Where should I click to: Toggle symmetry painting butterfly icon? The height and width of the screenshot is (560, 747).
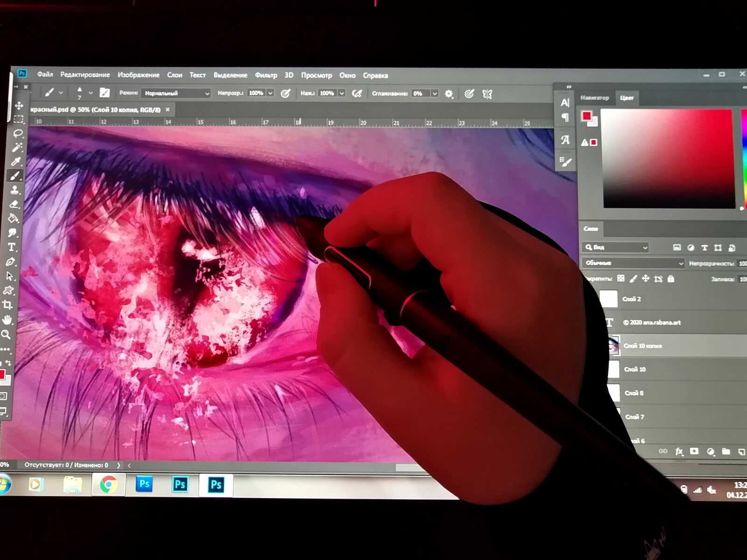click(487, 94)
